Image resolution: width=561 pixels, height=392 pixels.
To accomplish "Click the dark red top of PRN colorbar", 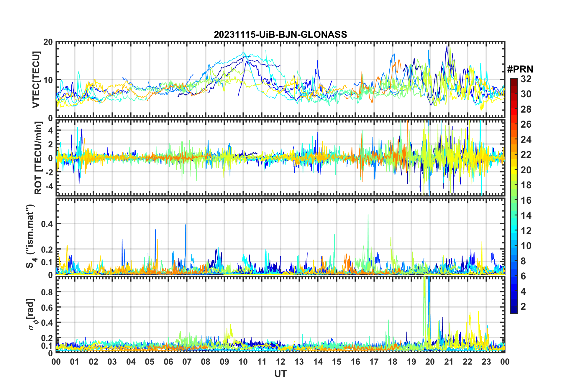I will click(x=514, y=81).
